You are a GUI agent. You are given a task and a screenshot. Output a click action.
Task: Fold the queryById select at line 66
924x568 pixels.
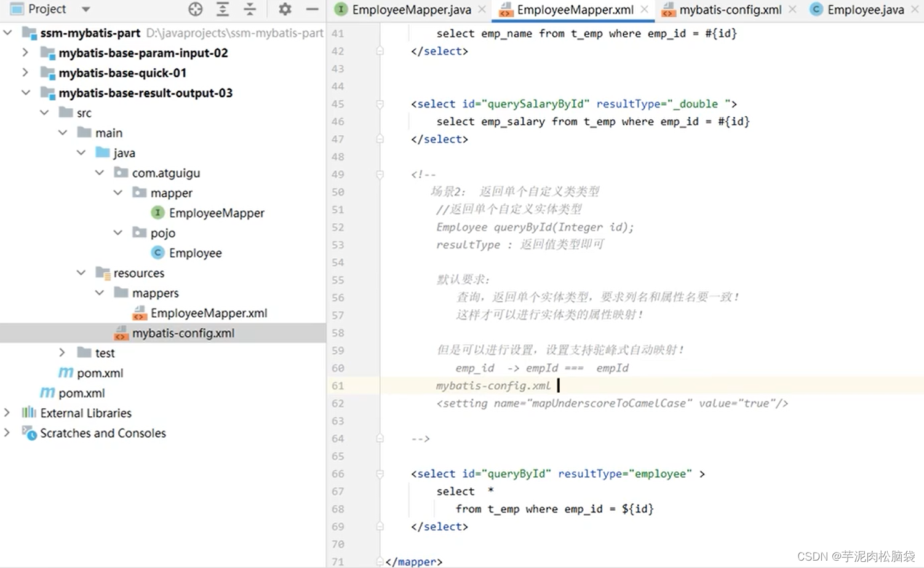[x=380, y=474]
